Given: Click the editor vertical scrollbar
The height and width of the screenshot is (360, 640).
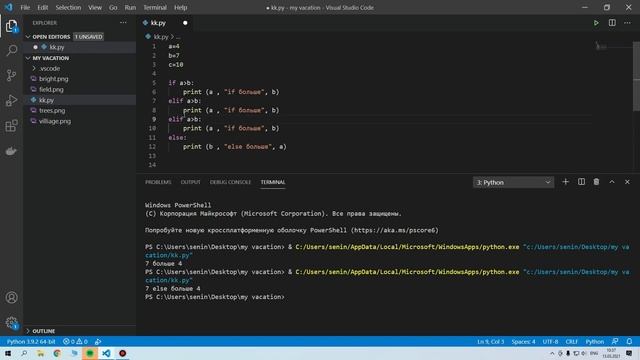Looking at the screenshot, I should click(636, 76).
